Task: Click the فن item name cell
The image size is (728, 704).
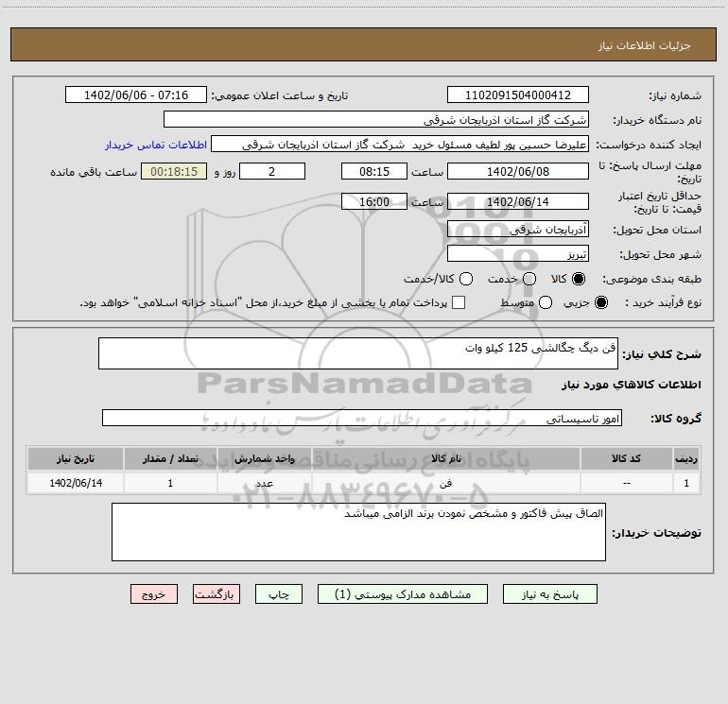Action: coord(445,483)
